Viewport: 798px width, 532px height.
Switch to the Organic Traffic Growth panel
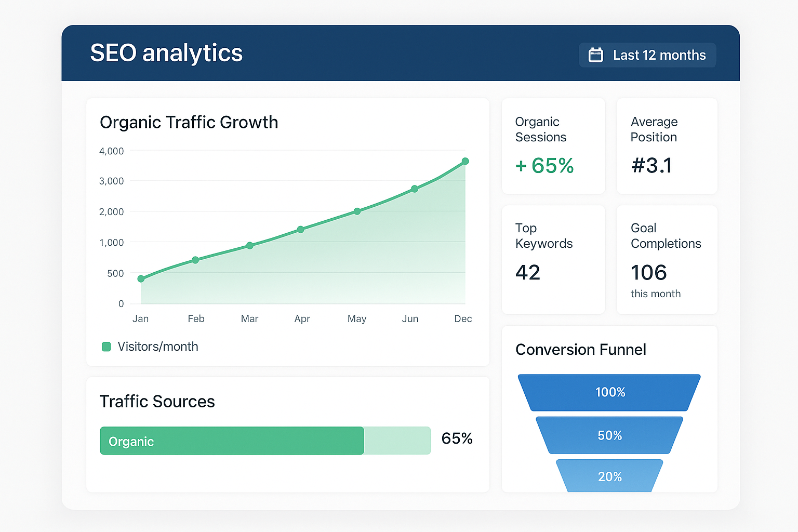tap(189, 122)
